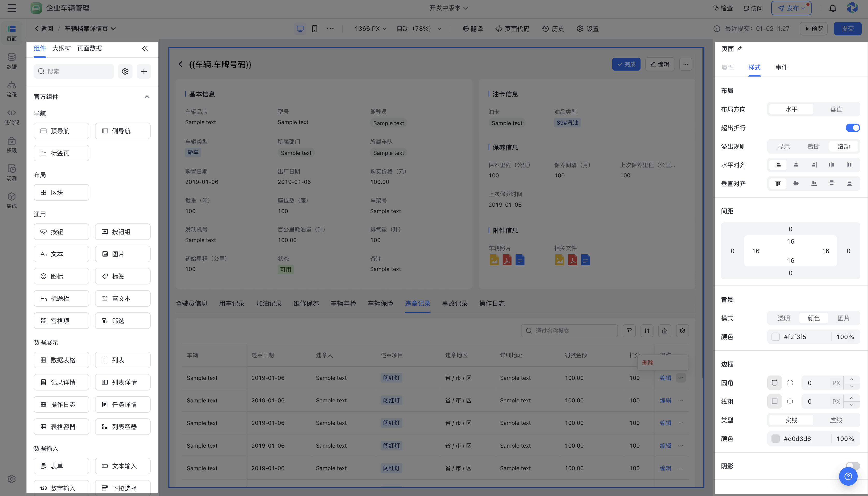Open the 数据 sidebar section
This screenshot has height=496, width=868.
coord(12,61)
